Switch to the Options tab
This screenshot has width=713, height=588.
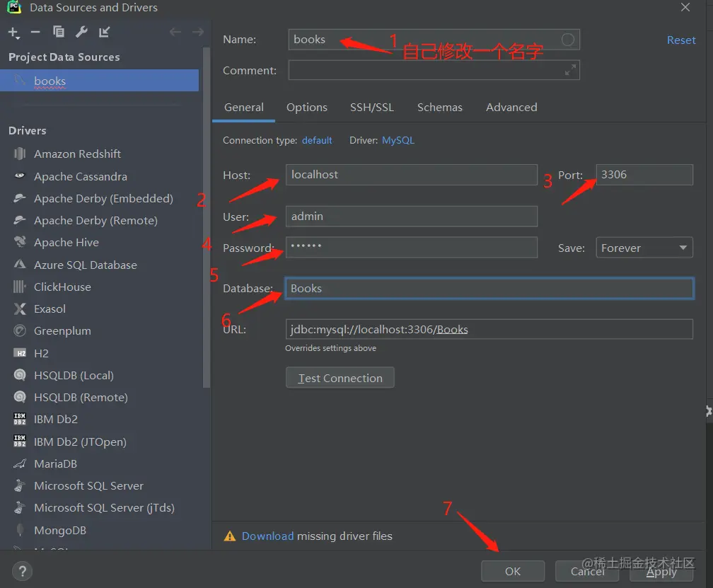click(x=306, y=108)
